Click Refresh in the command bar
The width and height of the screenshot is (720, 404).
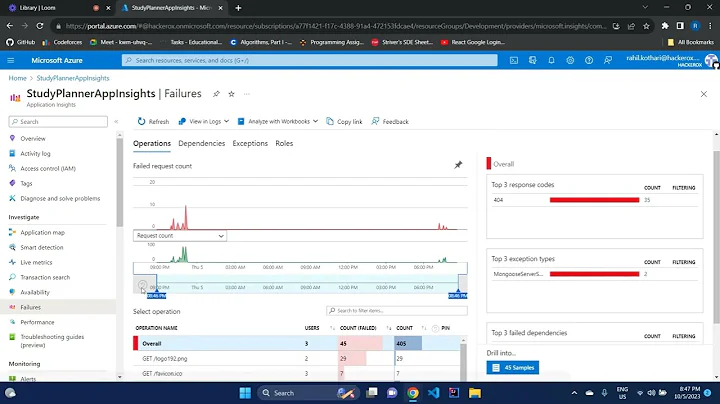pos(153,122)
